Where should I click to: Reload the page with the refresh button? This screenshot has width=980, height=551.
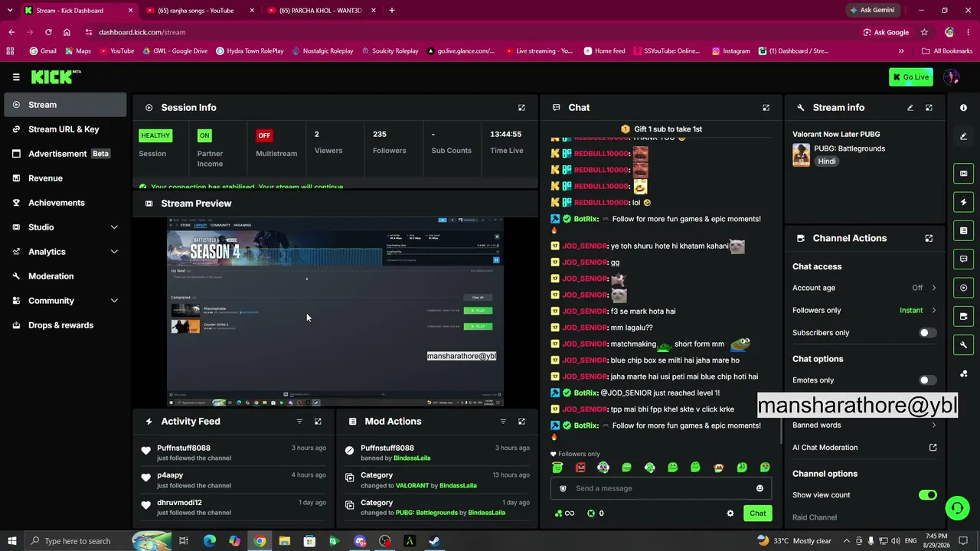[x=48, y=32]
